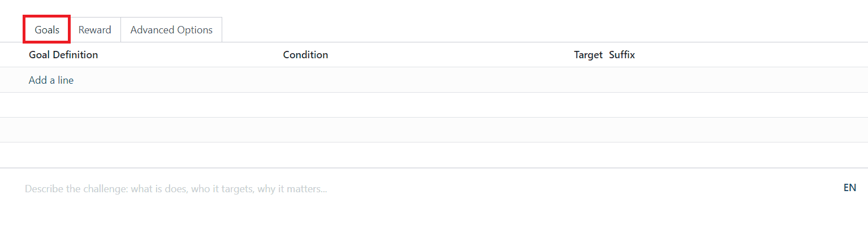Click the Target cell in the Add a line row
The height and width of the screenshot is (242, 868).
pyautogui.click(x=588, y=80)
